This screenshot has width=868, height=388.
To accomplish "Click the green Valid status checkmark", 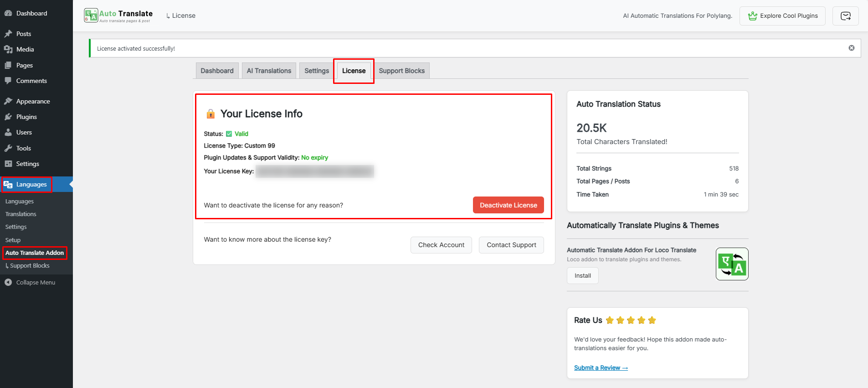I will [229, 134].
